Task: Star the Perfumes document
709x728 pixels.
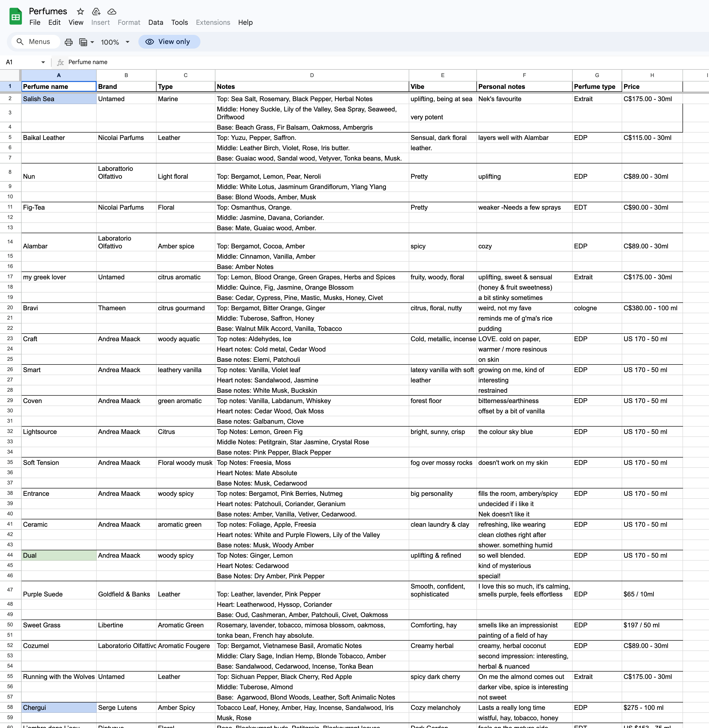Action: tap(80, 12)
